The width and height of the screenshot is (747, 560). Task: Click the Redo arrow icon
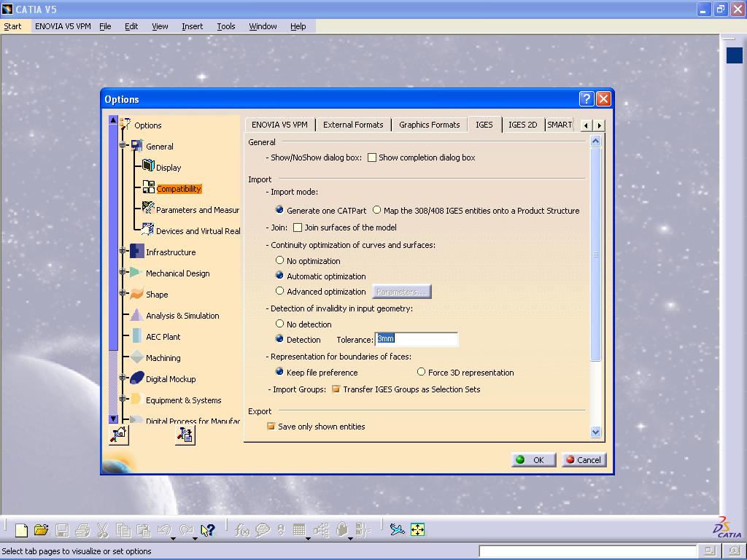pos(186,529)
